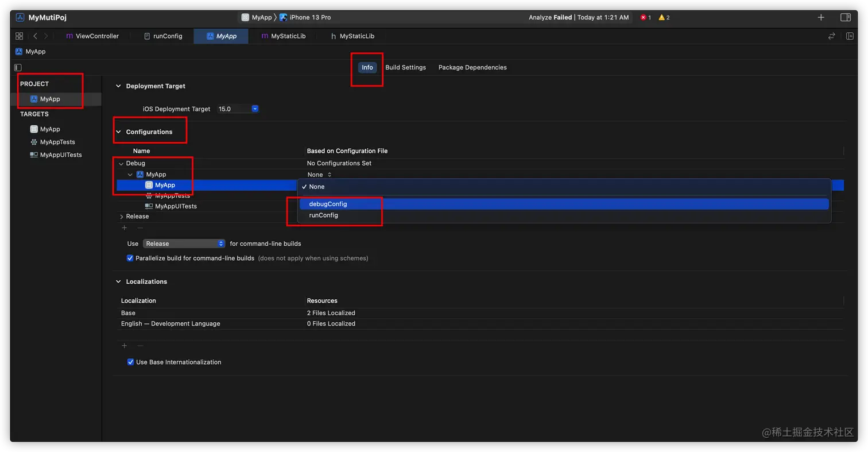Open the None configuration file popup
This screenshot has width=868, height=452.
[319, 175]
